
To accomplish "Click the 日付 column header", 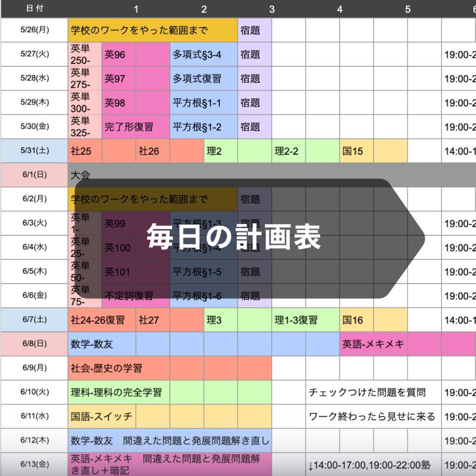I will 34,8.
